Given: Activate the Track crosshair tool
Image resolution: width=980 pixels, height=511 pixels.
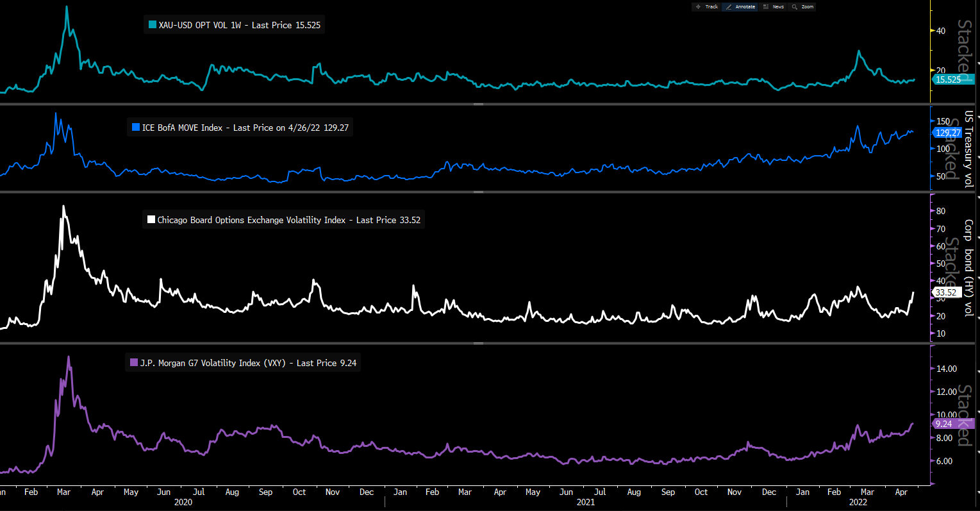Looking at the screenshot, I should pyautogui.click(x=708, y=7).
